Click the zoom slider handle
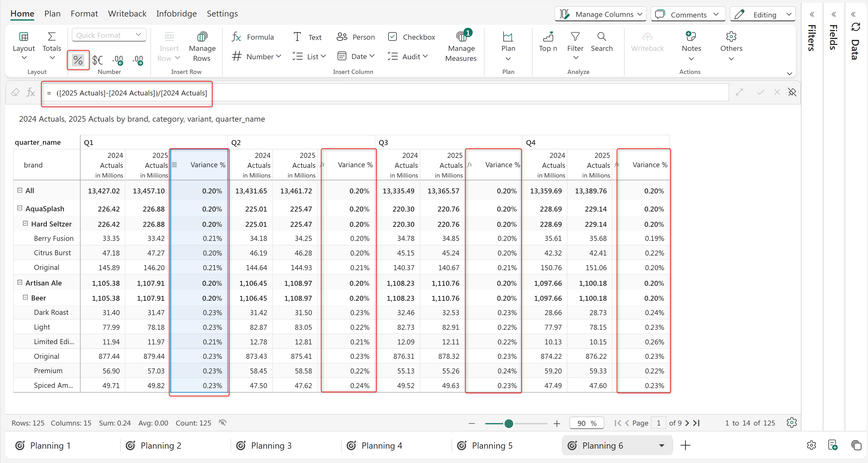The height and width of the screenshot is (463, 868). click(x=509, y=423)
